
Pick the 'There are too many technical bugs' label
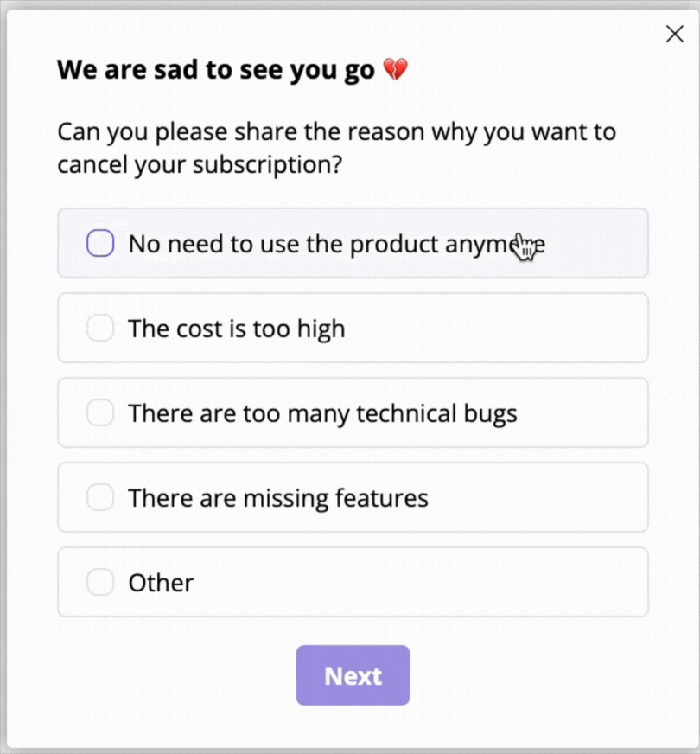[x=322, y=413]
